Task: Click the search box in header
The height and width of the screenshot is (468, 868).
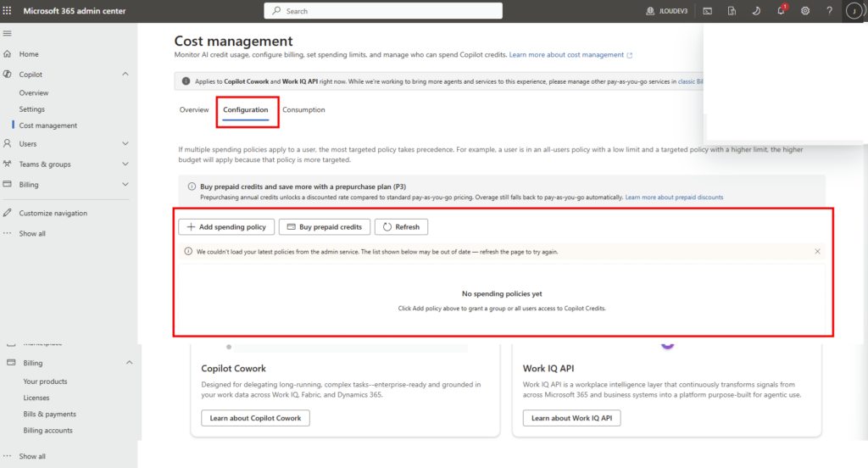Action: pos(383,11)
